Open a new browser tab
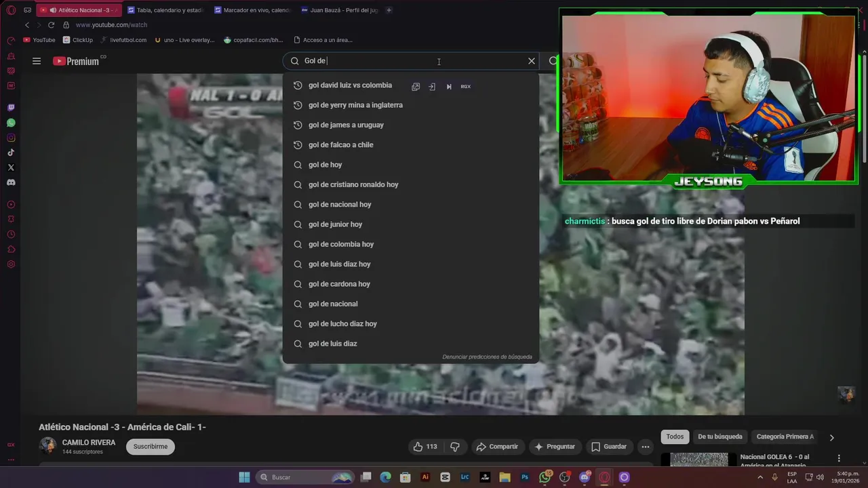 [x=389, y=10]
